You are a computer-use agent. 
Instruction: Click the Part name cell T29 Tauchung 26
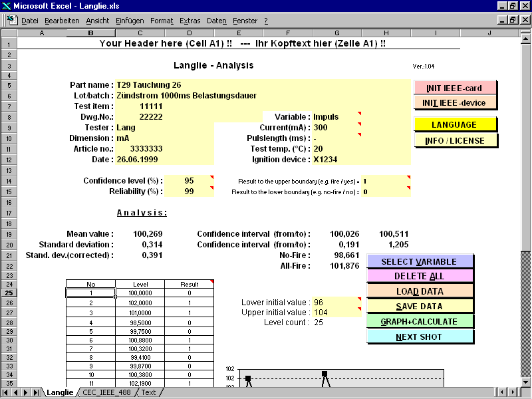[x=263, y=85]
